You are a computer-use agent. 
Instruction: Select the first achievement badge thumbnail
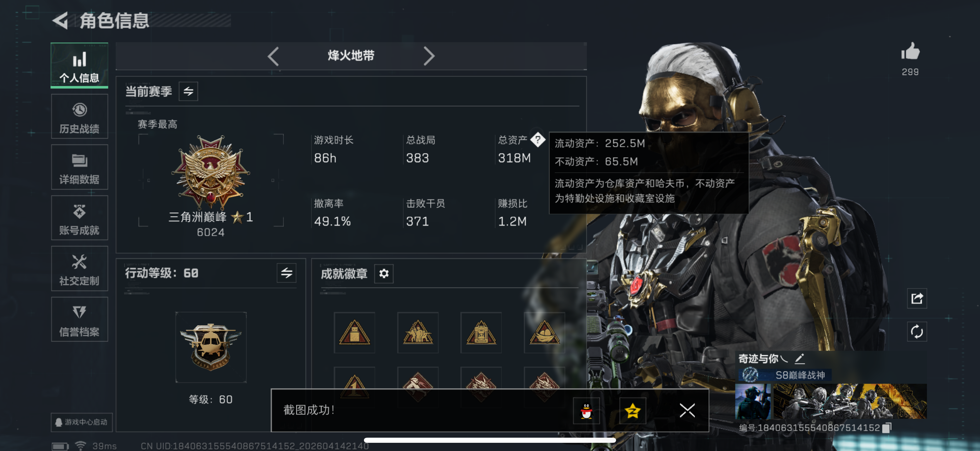pos(354,333)
